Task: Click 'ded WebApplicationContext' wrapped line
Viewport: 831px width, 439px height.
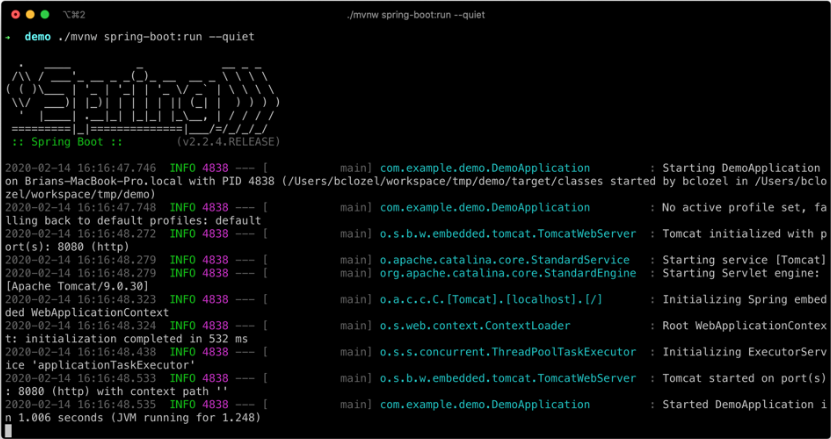Action: click(x=87, y=312)
